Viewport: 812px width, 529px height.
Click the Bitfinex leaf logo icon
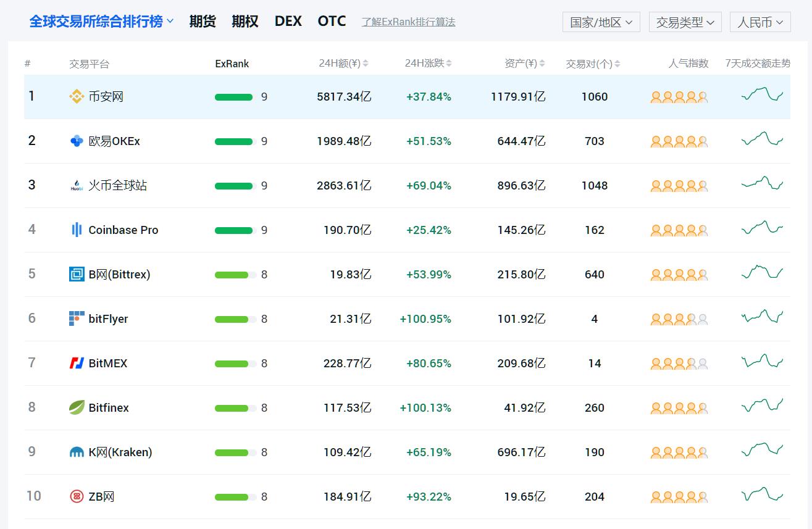(x=77, y=407)
